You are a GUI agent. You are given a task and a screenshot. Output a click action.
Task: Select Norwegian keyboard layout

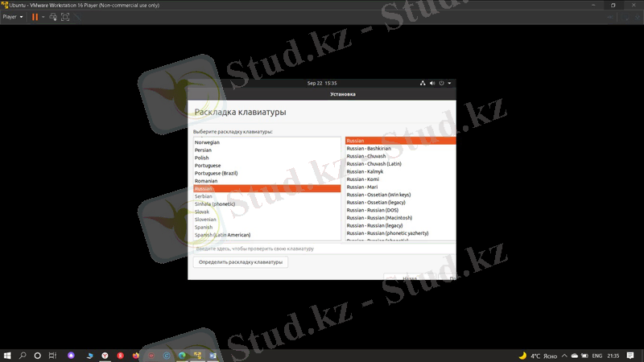pyautogui.click(x=267, y=142)
